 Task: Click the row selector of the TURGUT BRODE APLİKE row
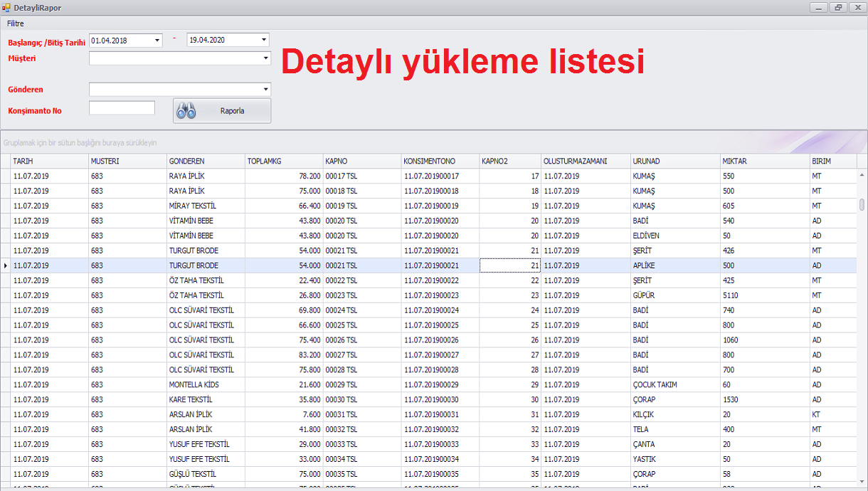[x=6, y=265]
